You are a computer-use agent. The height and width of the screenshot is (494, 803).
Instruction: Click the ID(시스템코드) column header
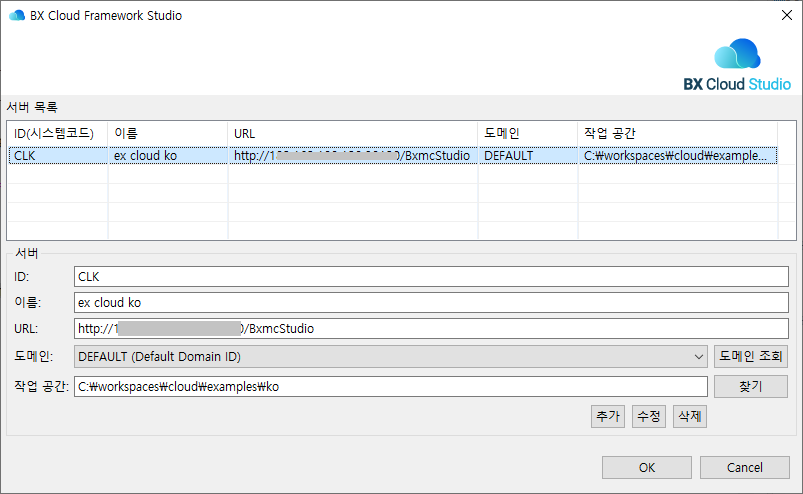(57, 134)
